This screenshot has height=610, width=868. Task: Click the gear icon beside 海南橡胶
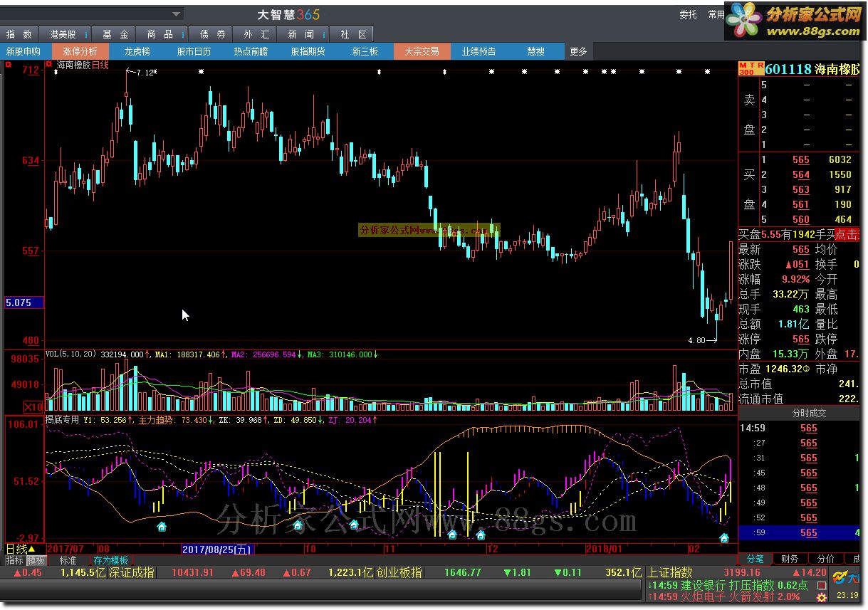click(50, 65)
